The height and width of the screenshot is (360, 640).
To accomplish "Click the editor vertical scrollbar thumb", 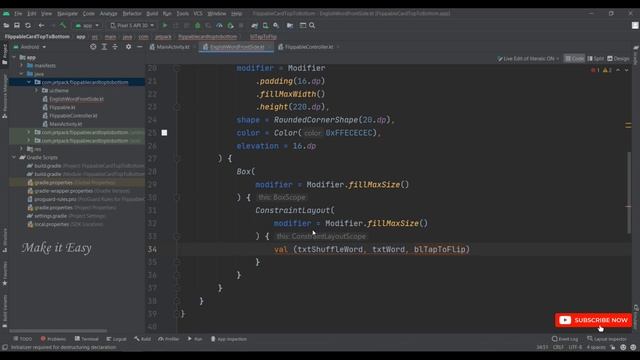I will [629, 193].
